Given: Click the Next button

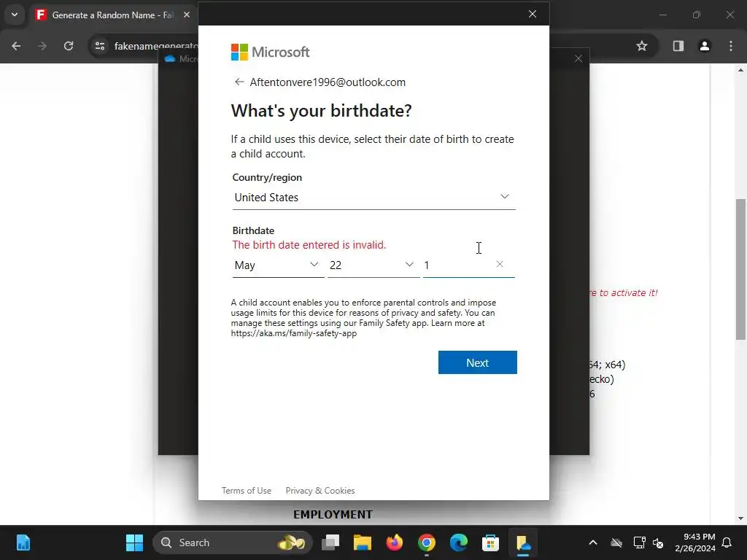Looking at the screenshot, I should [477, 362].
